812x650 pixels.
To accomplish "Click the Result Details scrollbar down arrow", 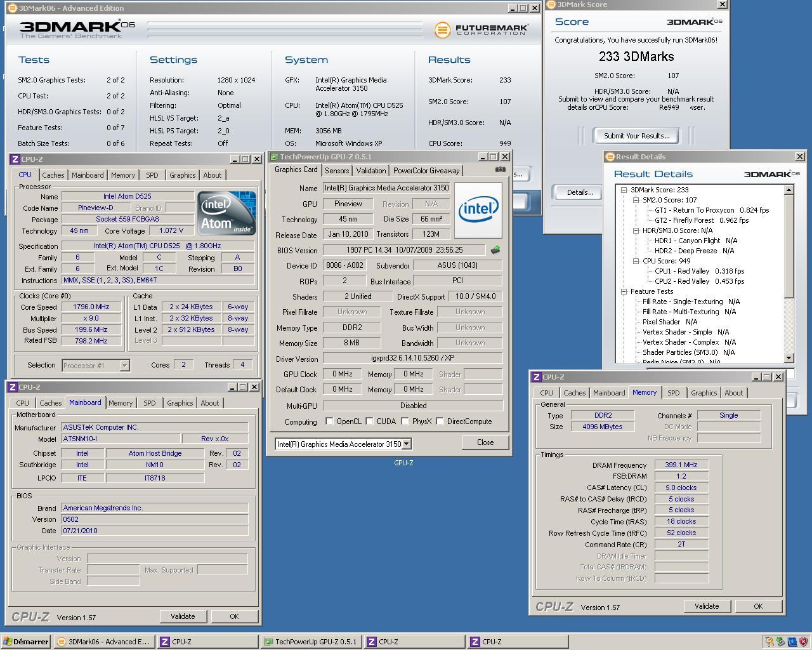I will point(789,358).
